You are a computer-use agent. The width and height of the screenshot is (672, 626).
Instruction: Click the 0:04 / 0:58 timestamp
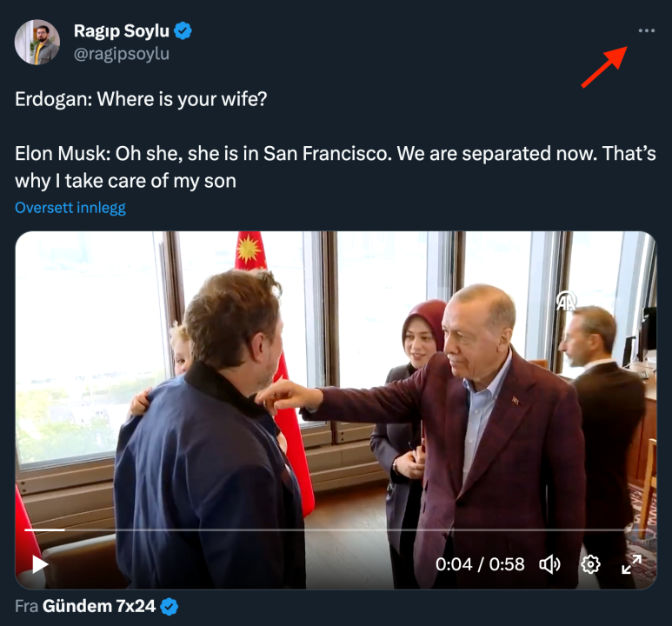(480, 564)
